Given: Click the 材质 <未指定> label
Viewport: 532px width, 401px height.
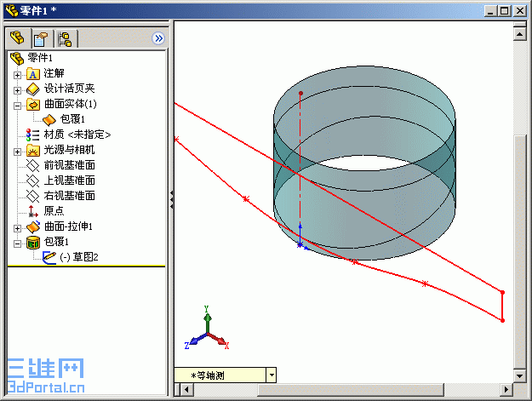Looking at the screenshot, I should [77, 135].
